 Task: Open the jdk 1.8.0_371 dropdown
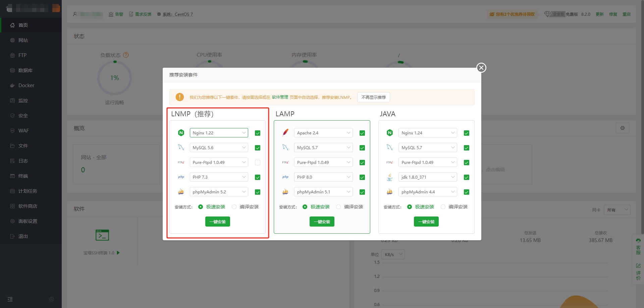427,177
